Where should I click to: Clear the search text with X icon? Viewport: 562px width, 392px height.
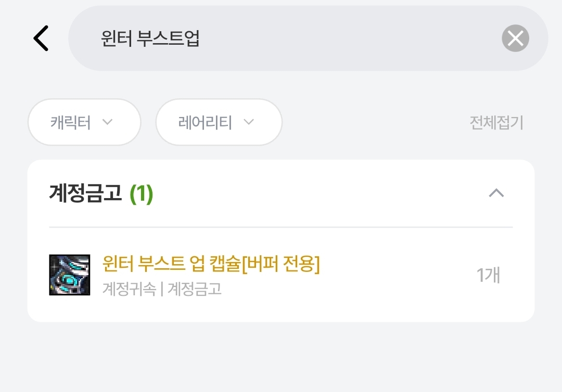(515, 38)
